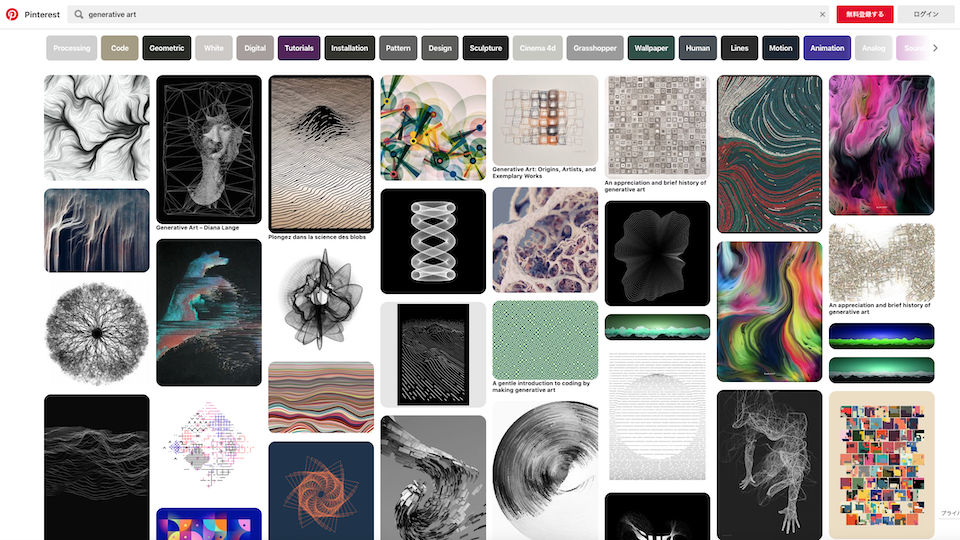Open the green dotted pattern pin

[x=545, y=340]
